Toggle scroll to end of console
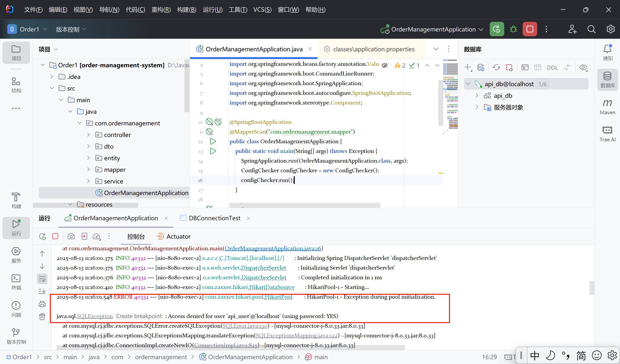The width and height of the screenshot is (620, 364). click(x=42, y=291)
